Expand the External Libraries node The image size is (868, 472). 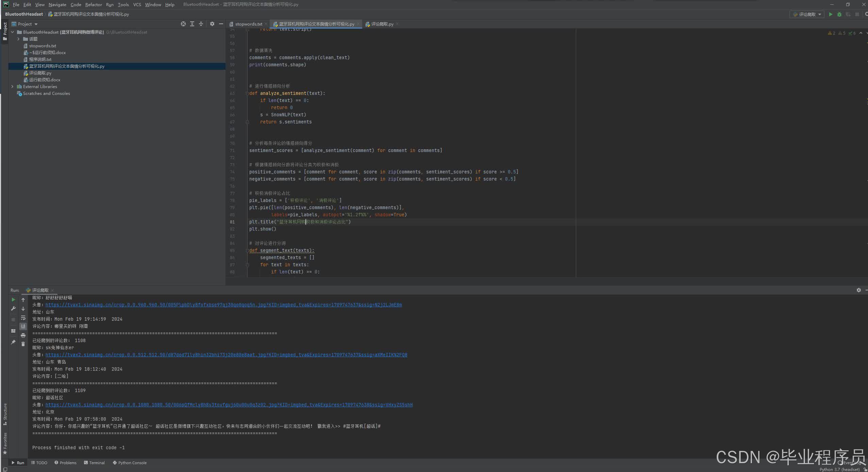(13, 87)
